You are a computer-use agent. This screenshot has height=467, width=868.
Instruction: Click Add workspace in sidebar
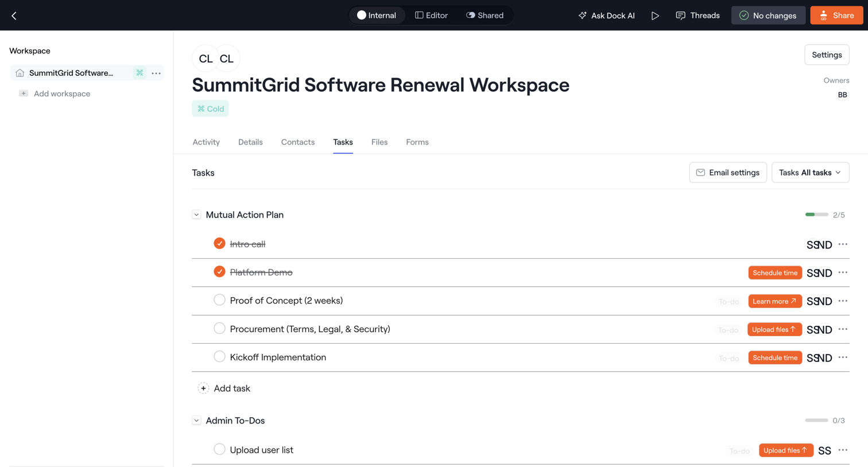(62, 94)
